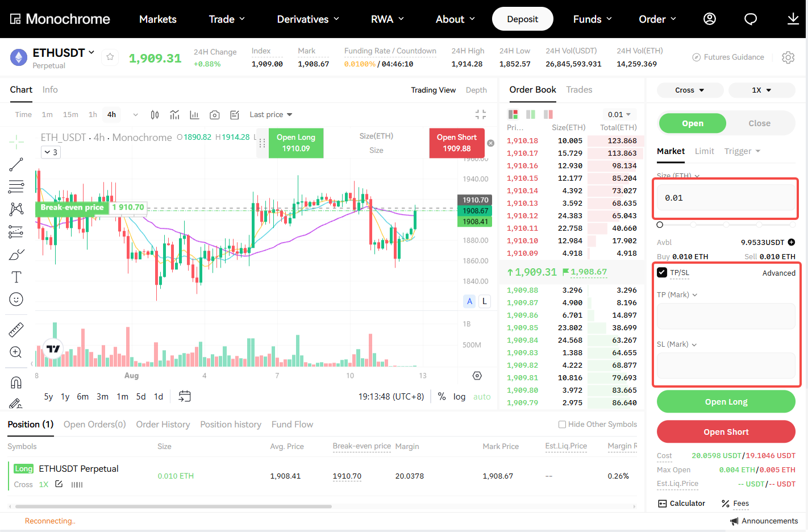Open the 0.01 order book precision dropdown
808x532 pixels.
619,114
